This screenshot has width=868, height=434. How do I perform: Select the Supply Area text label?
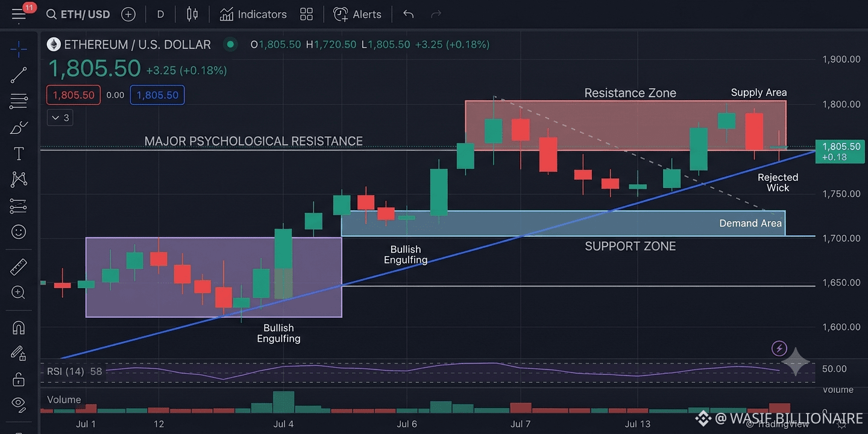coord(759,92)
